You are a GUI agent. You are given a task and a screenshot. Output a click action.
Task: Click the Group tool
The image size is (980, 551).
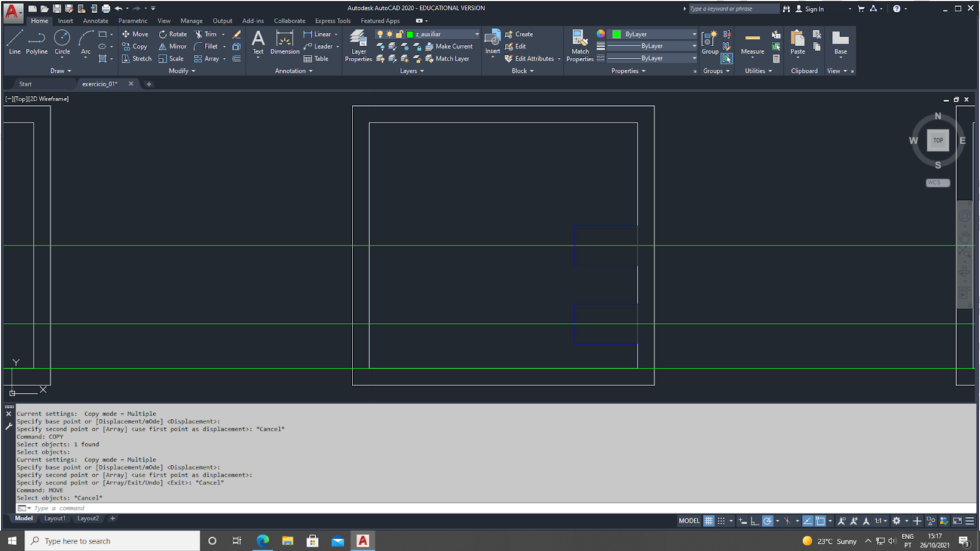(710, 42)
